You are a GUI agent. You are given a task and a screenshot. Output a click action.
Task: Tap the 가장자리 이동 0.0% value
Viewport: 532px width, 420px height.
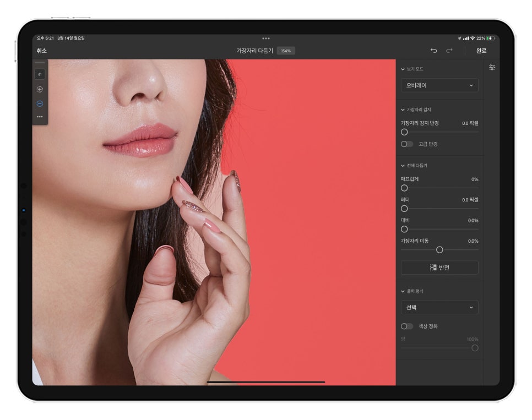[473, 241]
